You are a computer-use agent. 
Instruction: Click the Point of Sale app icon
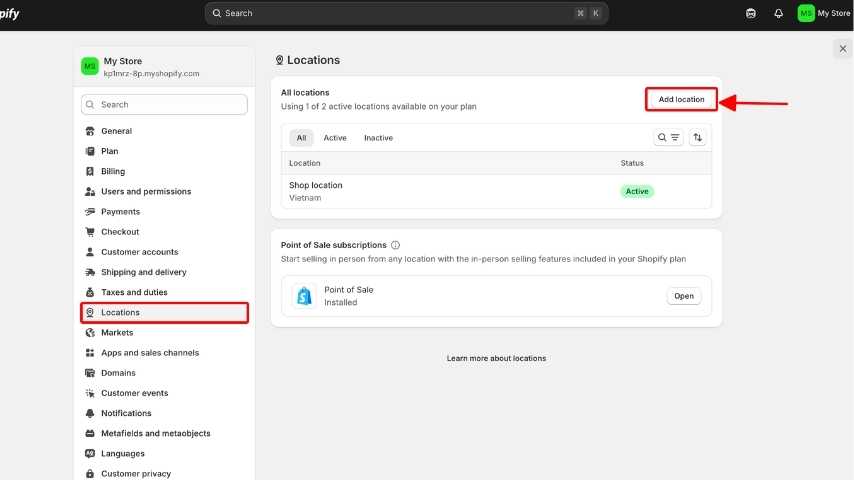click(304, 296)
